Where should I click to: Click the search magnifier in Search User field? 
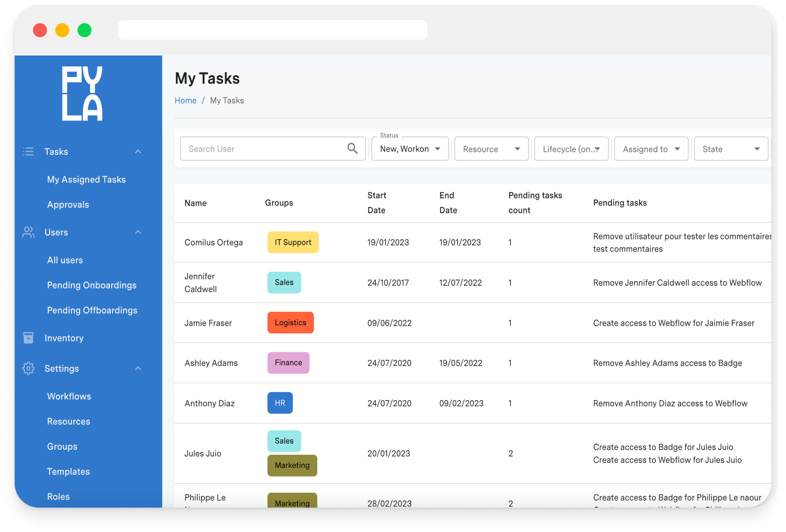[x=352, y=148]
